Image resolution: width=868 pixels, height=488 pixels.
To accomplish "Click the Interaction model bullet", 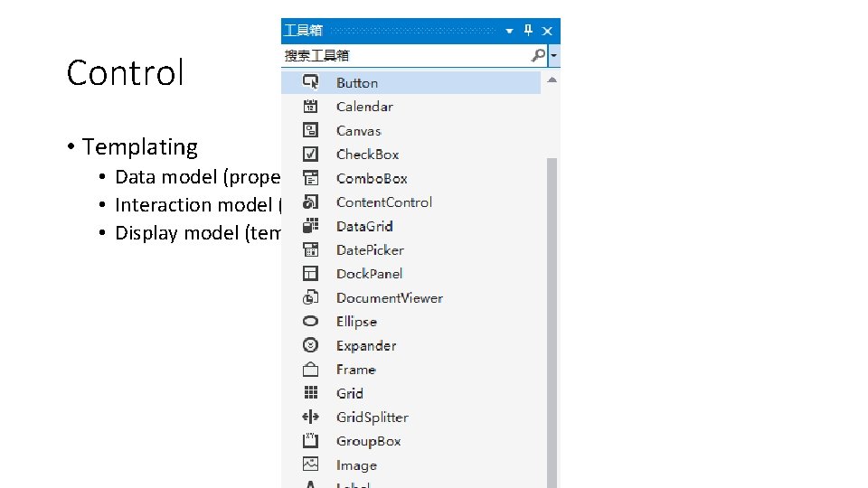I will tap(198, 205).
